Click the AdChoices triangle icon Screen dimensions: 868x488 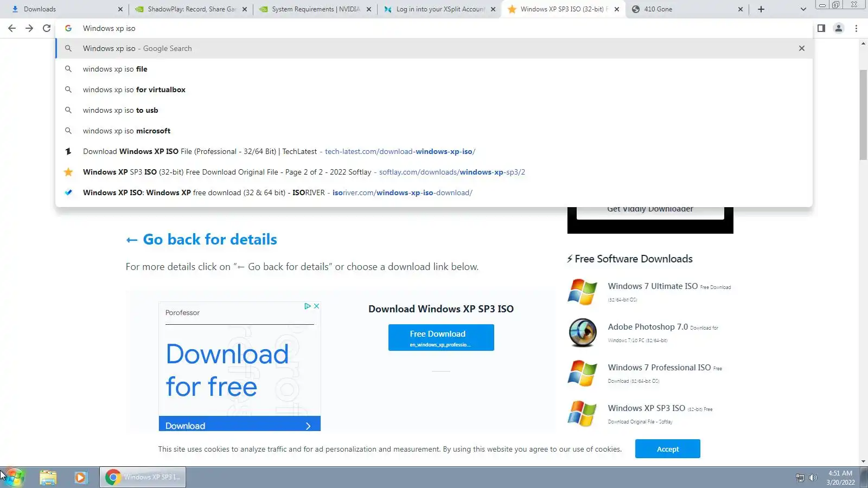point(308,306)
